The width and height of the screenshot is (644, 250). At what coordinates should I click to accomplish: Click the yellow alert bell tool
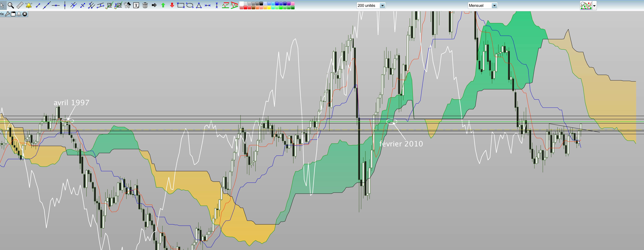[29, 5]
